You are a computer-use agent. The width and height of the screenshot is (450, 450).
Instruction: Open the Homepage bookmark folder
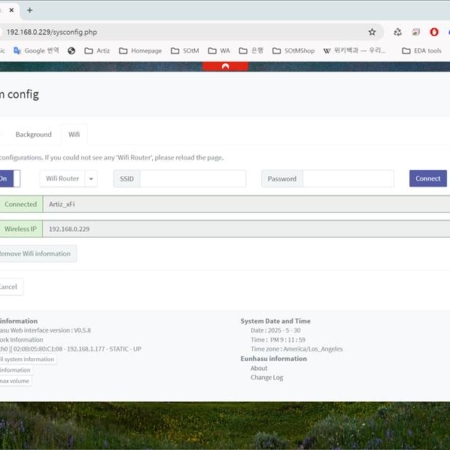tap(140, 51)
